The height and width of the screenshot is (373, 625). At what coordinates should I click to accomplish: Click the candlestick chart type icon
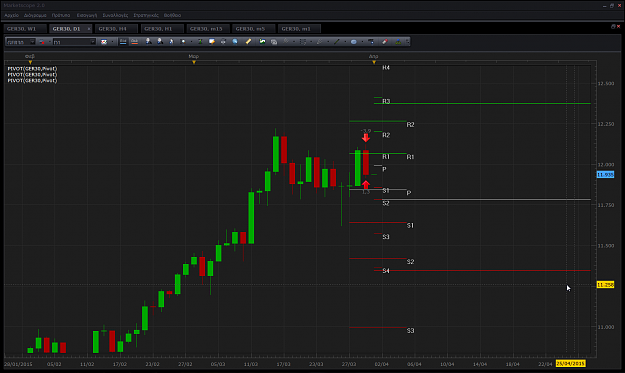tap(104, 42)
